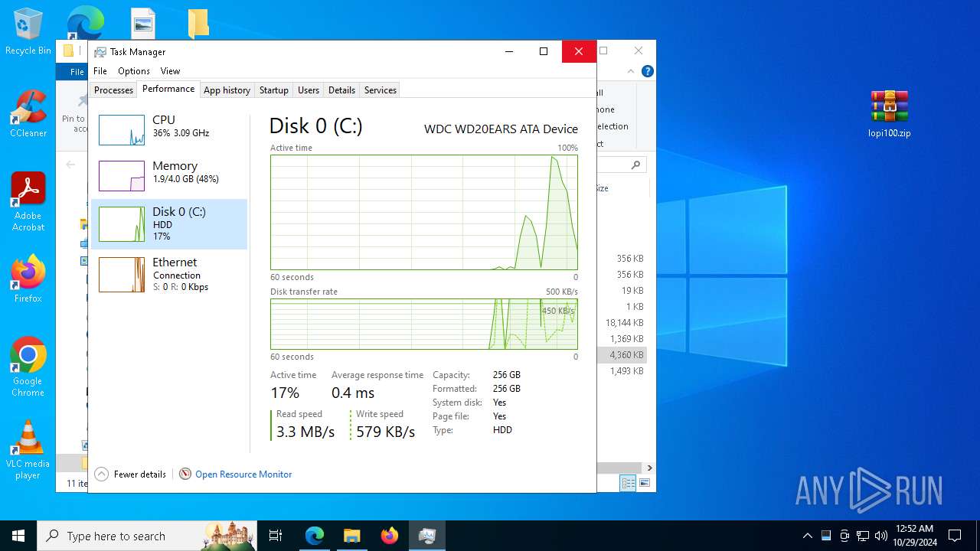The height and width of the screenshot is (551, 980).
Task: Click the Open Resource Monitor icon
Action: (185, 474)
